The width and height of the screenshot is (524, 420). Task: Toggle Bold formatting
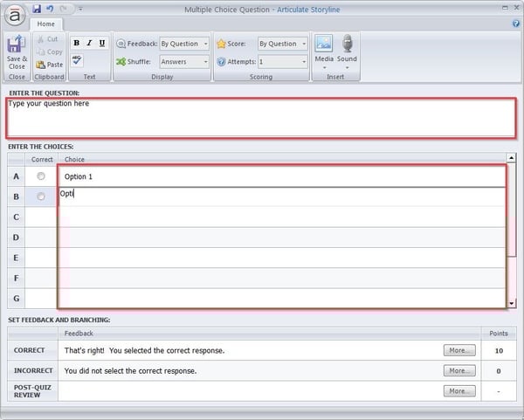(x=77, y=43)
